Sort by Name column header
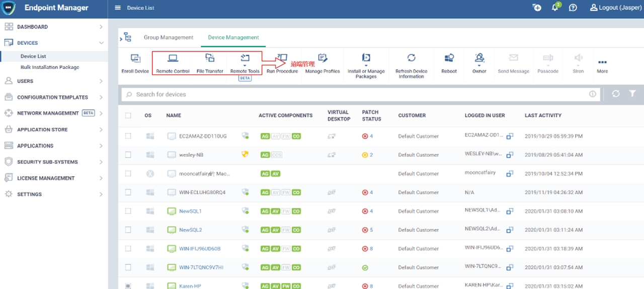644x289 pixels. pyautogui.click(x=174, y=115)
